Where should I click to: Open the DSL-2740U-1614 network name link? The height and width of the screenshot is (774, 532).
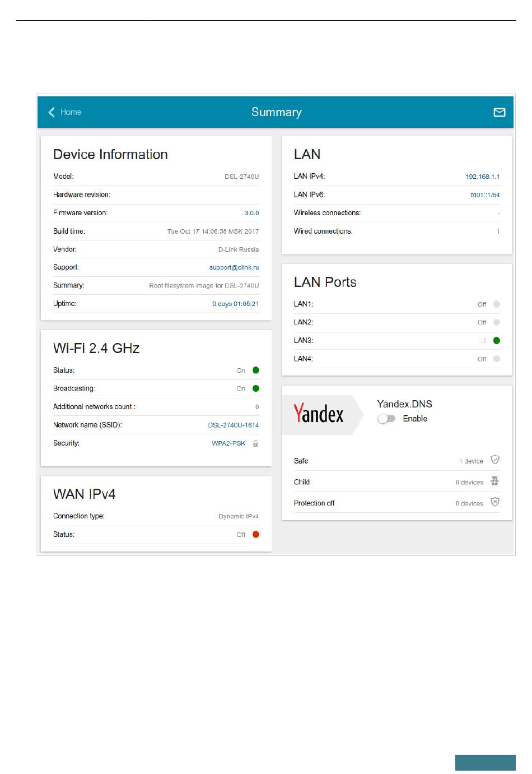[x=233, y=425]
